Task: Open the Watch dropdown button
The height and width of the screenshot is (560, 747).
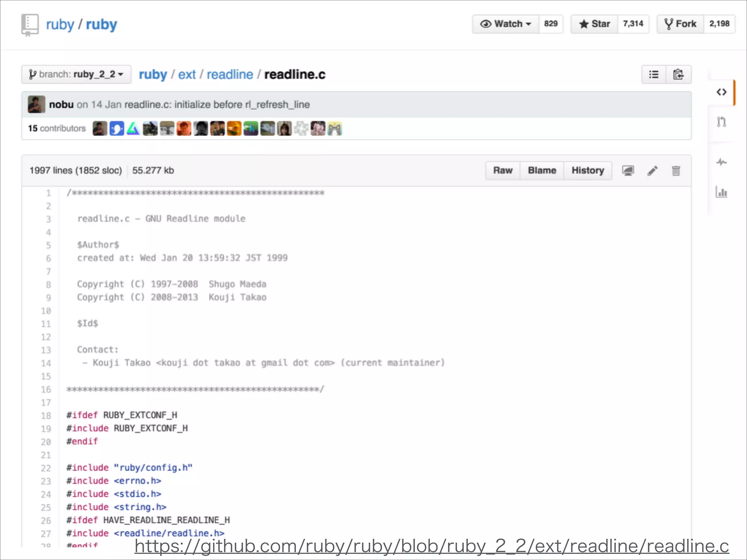Action: (x=506, y=24)
